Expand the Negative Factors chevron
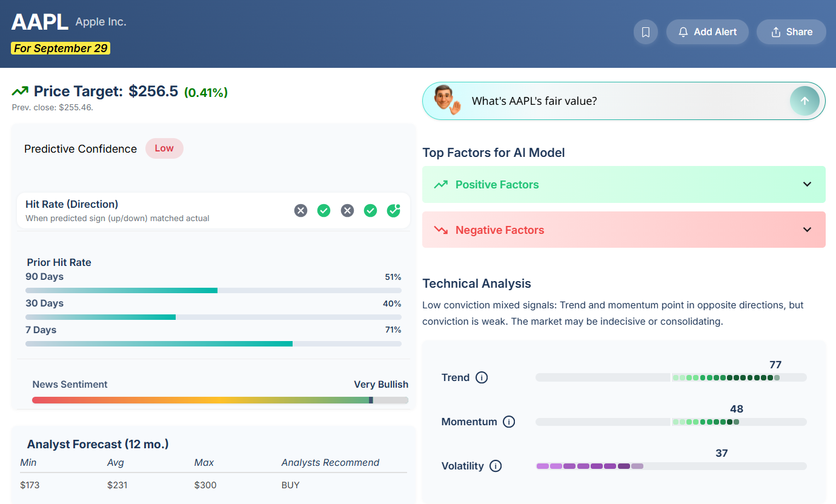The image size is (836, 504). pos(807,230)
